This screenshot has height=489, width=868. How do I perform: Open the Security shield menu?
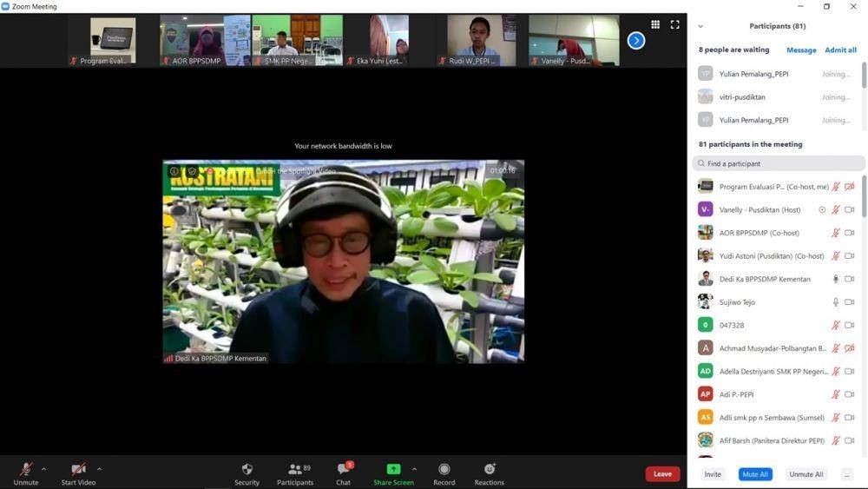pyautogui.click(x=247, y=474)
